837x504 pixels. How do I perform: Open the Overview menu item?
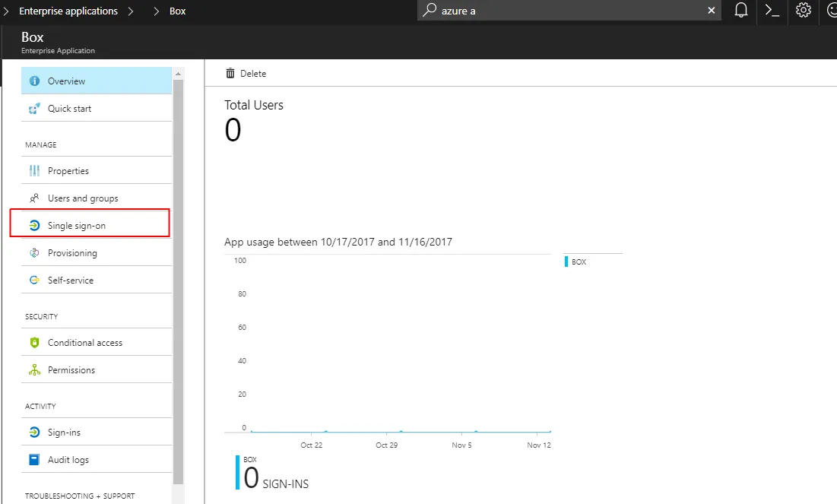click(x=97, y=81)
